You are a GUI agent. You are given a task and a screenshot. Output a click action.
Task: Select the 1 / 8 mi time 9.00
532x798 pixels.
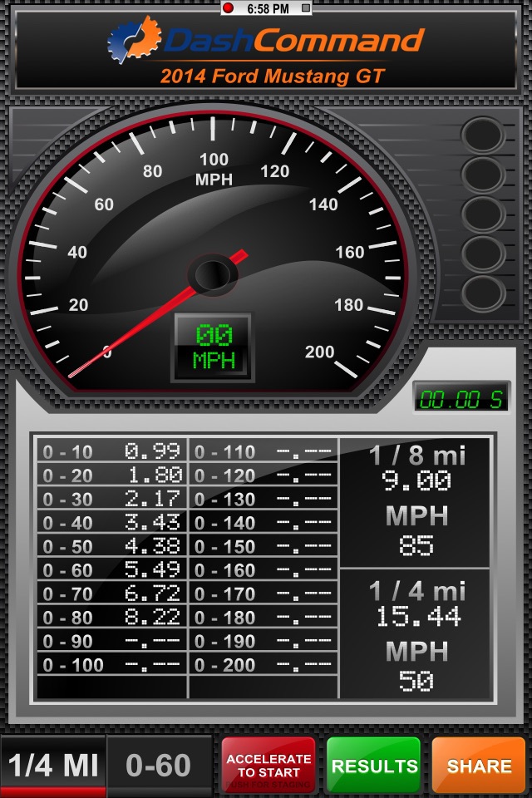point(416,480)
